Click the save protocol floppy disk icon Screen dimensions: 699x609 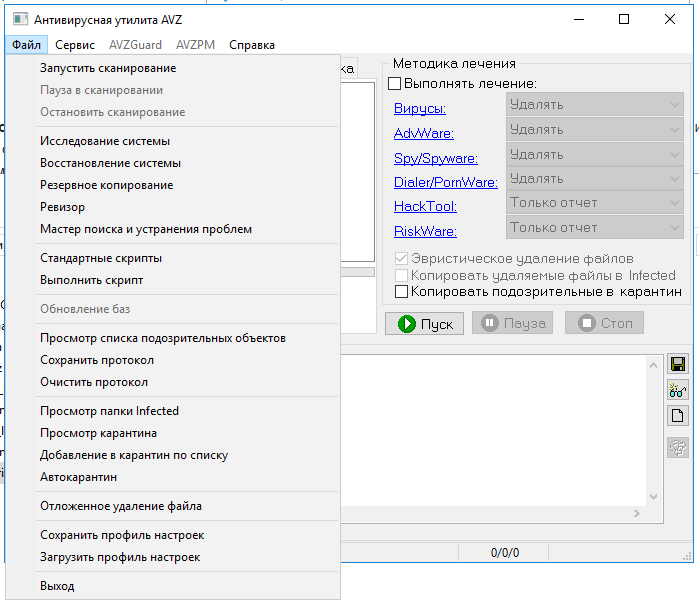pyautogui.click(x=677, y=364)
